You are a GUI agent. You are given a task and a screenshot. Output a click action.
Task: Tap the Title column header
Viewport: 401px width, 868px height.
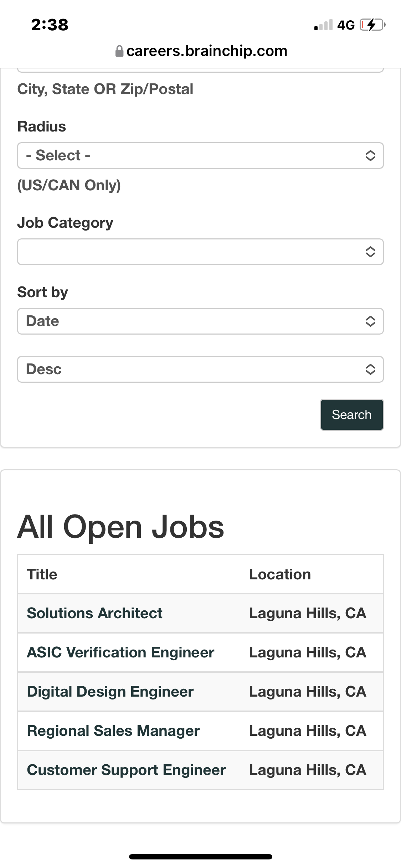pos(42,574)
